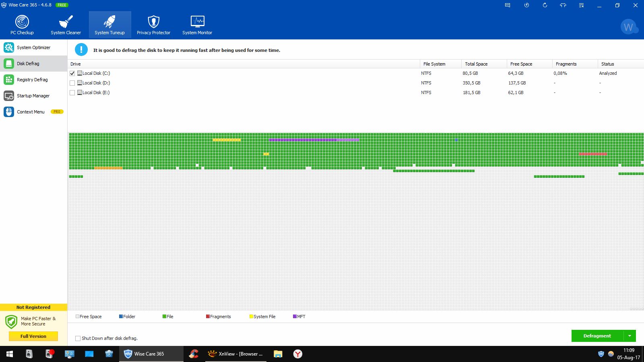Click the 137,5 GB free space value

[x=517, y=83]
